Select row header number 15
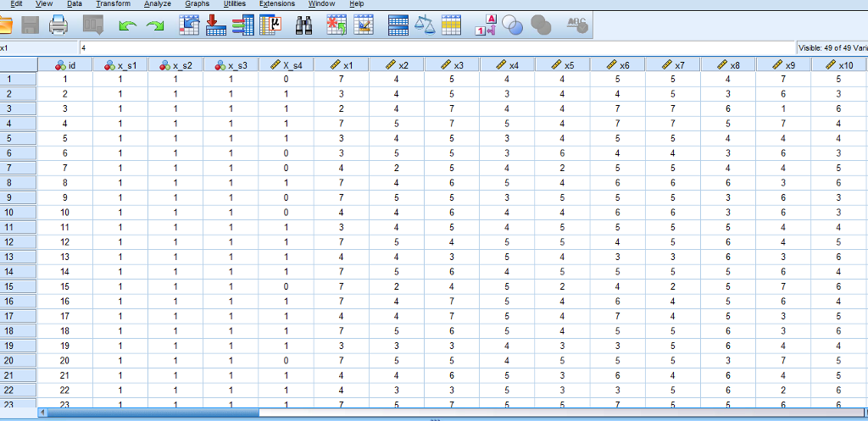 click(19, 286)
